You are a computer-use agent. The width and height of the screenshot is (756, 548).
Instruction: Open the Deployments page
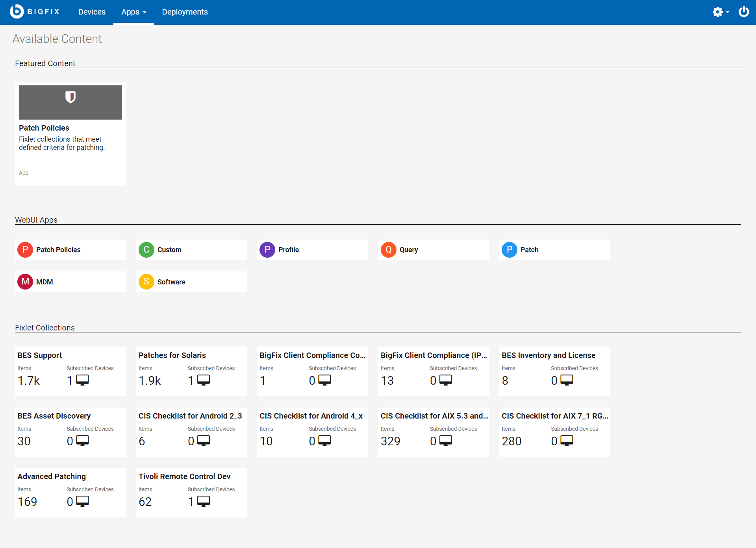tap(185, 12)
